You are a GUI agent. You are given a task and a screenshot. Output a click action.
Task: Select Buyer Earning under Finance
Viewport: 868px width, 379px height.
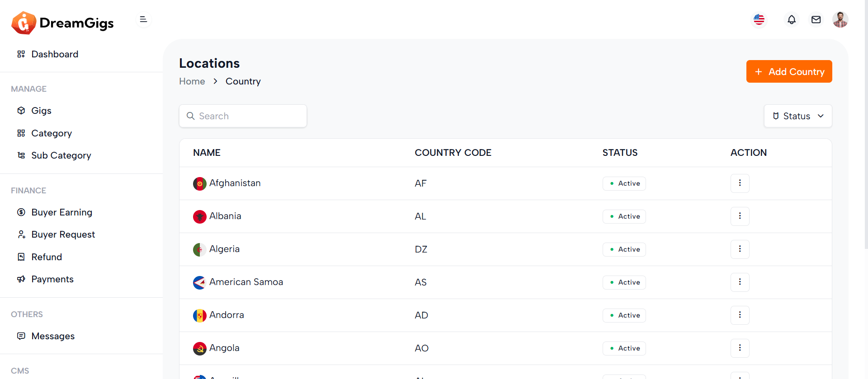click(x=61, y=212)
